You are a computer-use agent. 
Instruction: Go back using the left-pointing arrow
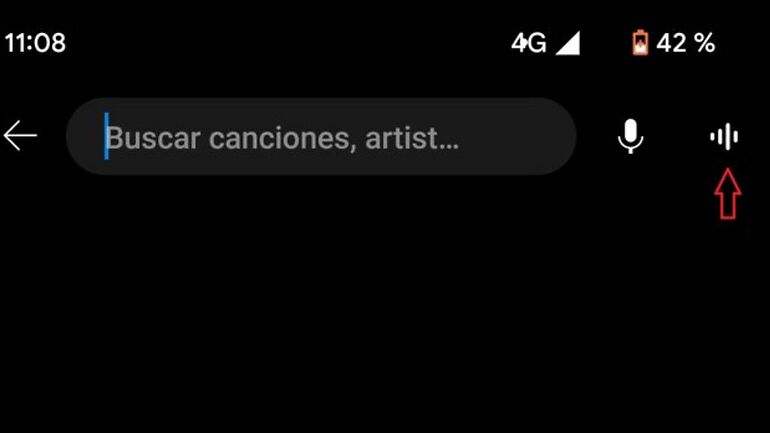click(x=20, y=135)
